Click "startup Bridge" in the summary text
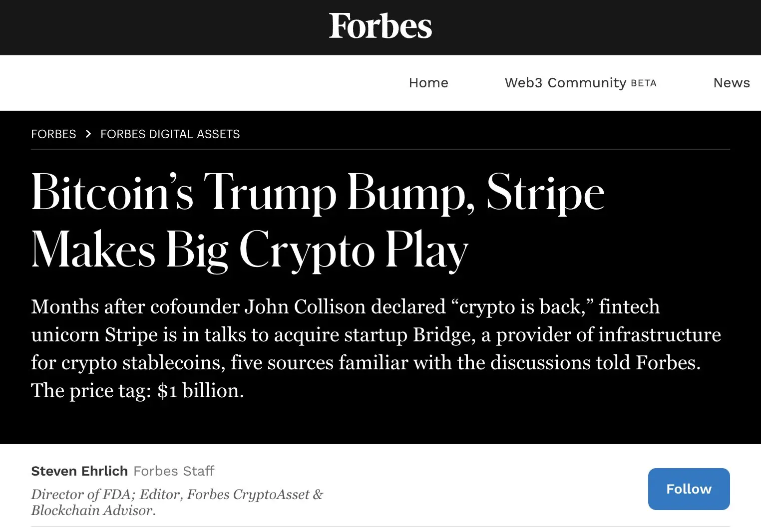The image size is (761, 532). click(409, 335)
